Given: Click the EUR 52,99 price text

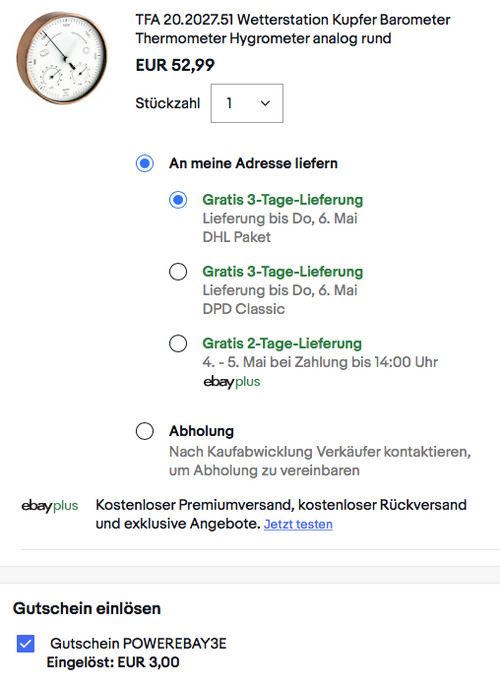Looking at the screenshot, I should point(175,65).
